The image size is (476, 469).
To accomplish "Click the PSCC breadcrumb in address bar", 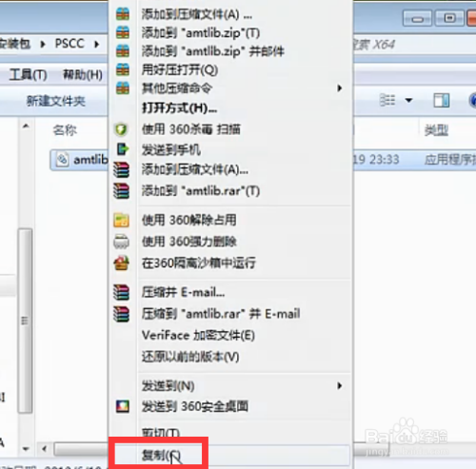I will 69,44.
